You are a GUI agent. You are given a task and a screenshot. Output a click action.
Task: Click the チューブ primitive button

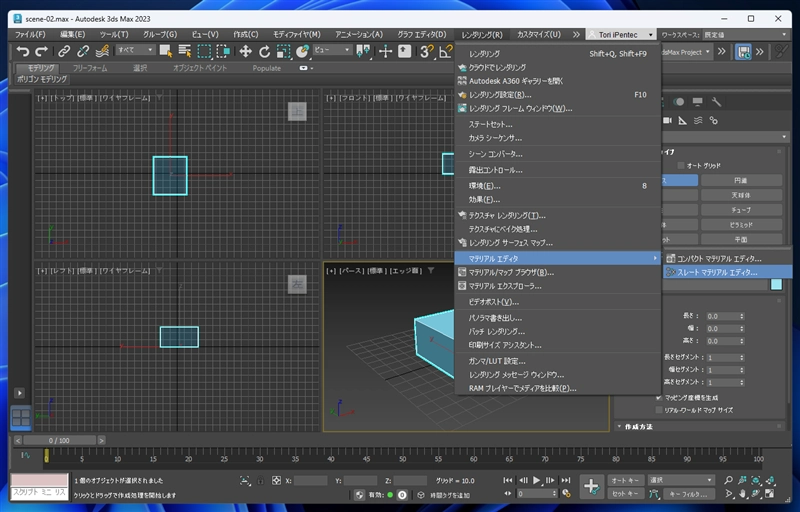pos(741,210)
